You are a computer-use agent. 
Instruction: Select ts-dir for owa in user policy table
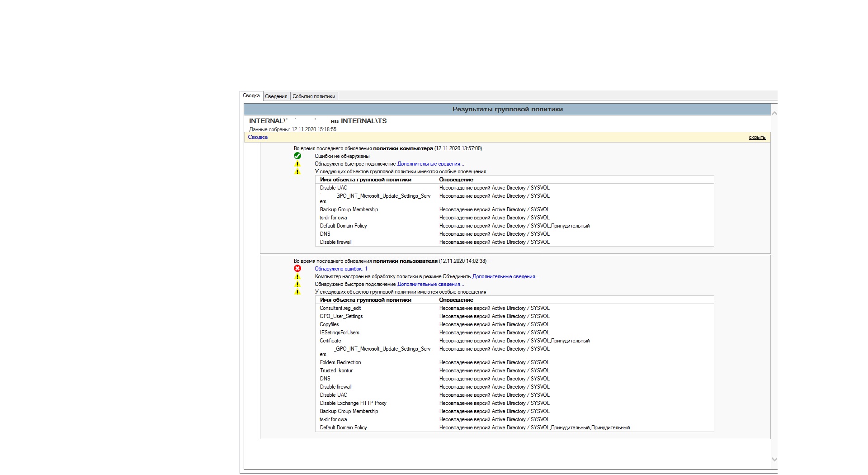click(514, 419)
